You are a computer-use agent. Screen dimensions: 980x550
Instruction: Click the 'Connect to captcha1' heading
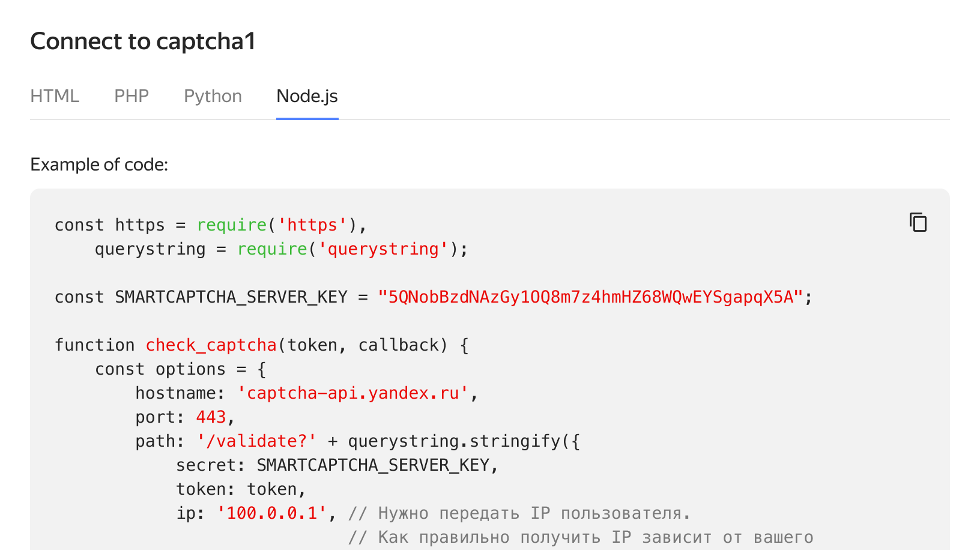coord(143,41)
